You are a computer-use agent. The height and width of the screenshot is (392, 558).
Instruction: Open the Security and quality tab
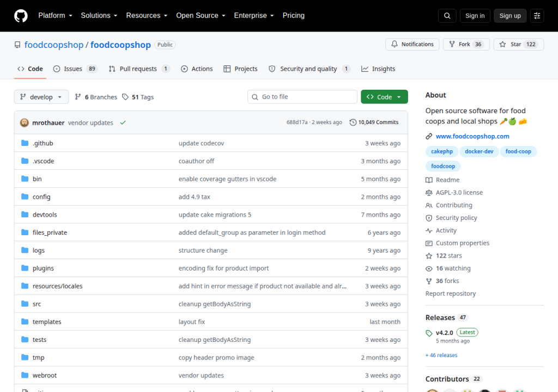point(310,69)
